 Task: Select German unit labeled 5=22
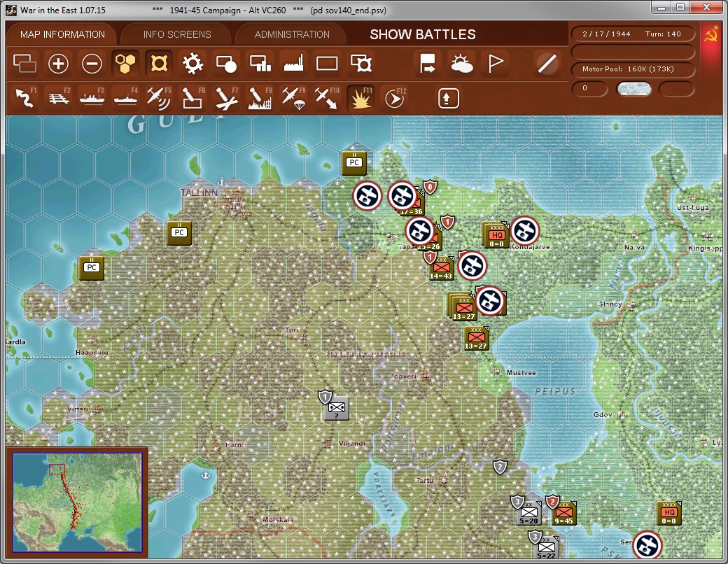(547, 548)
